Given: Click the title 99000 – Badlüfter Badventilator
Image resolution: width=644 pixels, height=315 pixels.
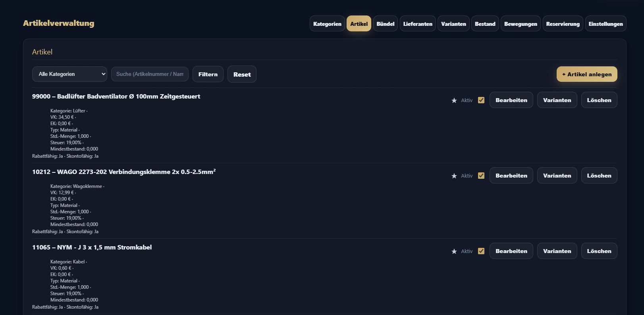Looking at the screenshot, I should [116, 97].
